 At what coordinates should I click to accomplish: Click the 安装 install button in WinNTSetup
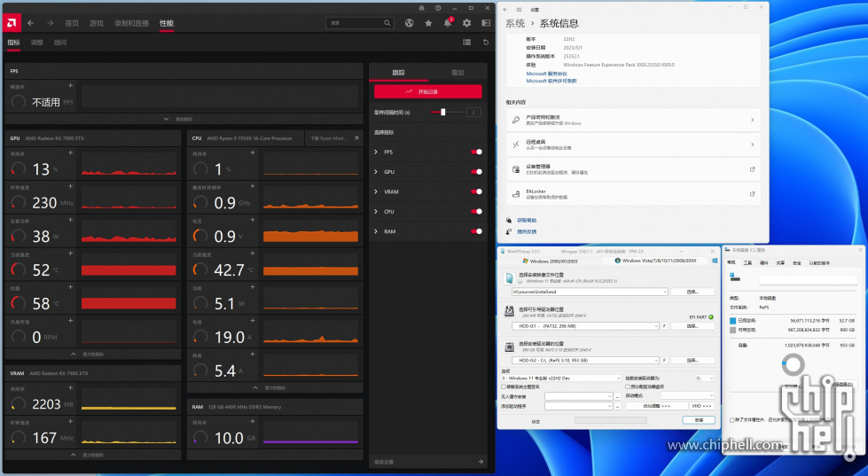(699, 420)
